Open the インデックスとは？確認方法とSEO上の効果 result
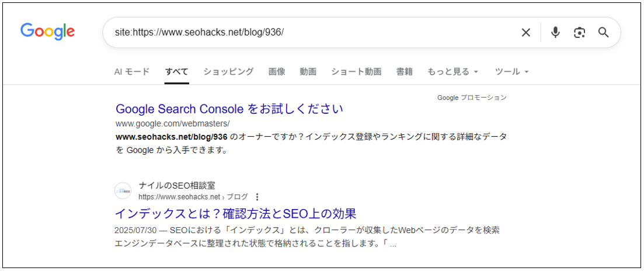 (235, 213)
